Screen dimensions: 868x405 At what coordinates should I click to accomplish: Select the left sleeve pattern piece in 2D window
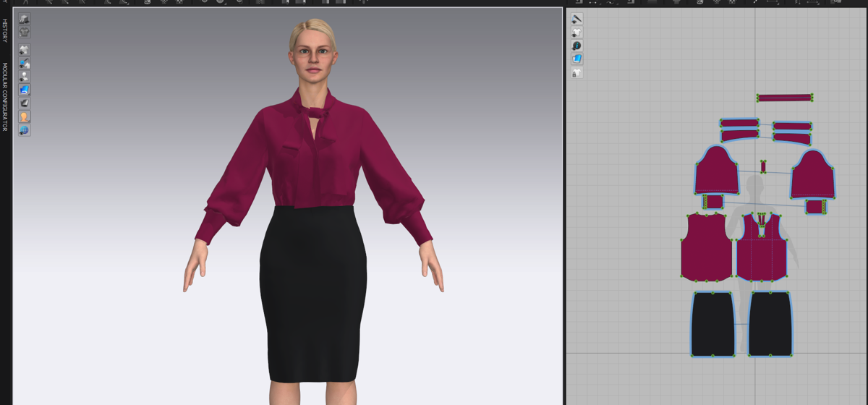tap(716, 172)
